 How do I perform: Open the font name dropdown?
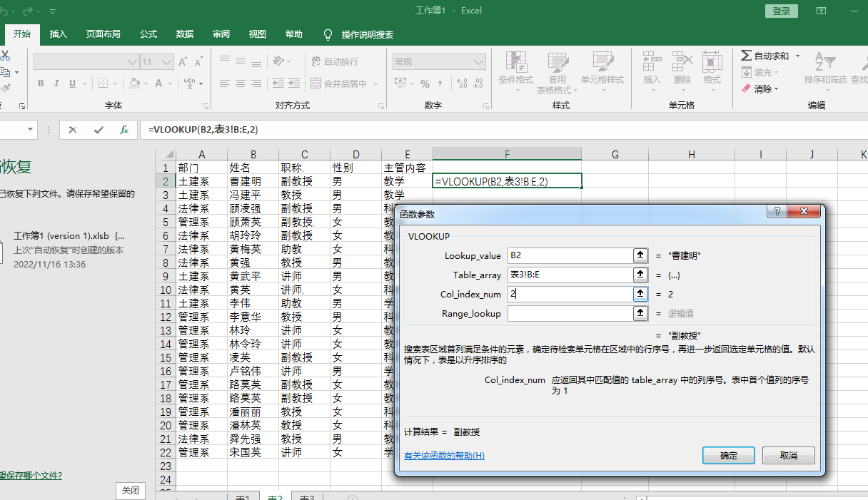coord(132,62)
